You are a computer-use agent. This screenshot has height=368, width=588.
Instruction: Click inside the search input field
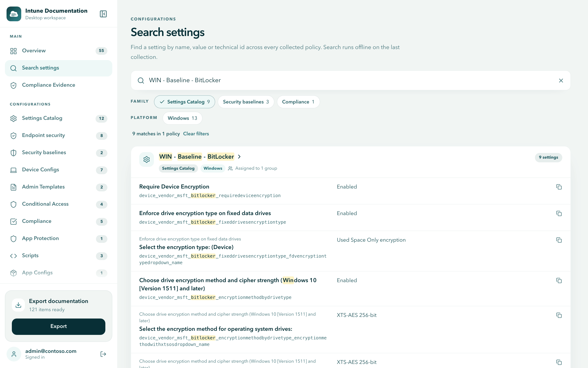tap(351, 80)
